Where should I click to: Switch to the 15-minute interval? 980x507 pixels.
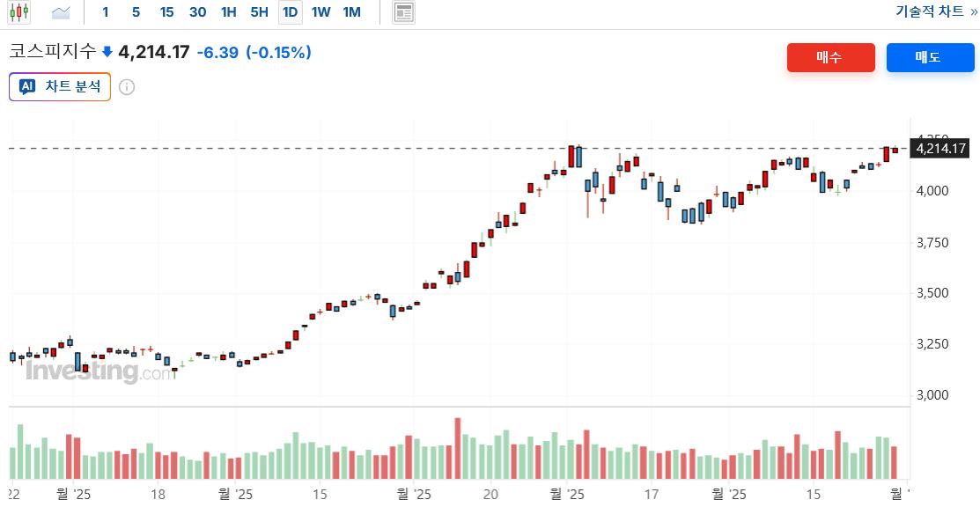pyautogui.click(x=166, y=12)
